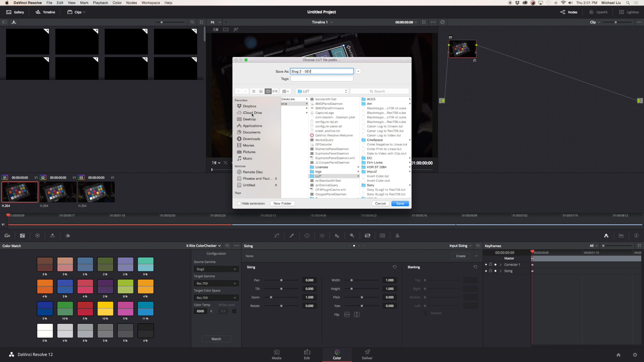Switch to the Deliver page
The height and width of the screenshot is (362, 644).
point(367,354)
